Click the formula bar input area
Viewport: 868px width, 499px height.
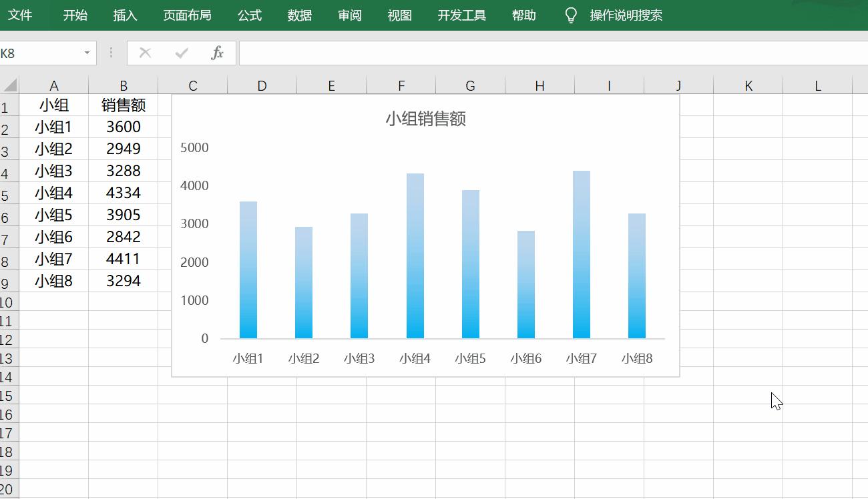[x=467, y=53]
